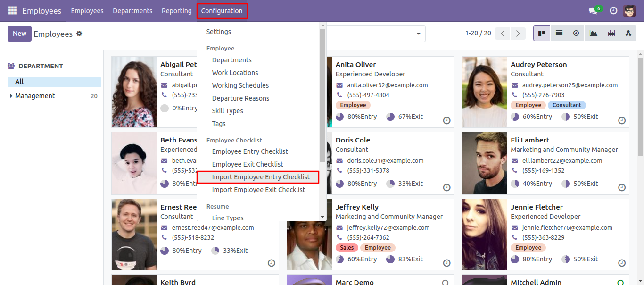
Task: Click the page vertical scrollbar
Action: 640,106
